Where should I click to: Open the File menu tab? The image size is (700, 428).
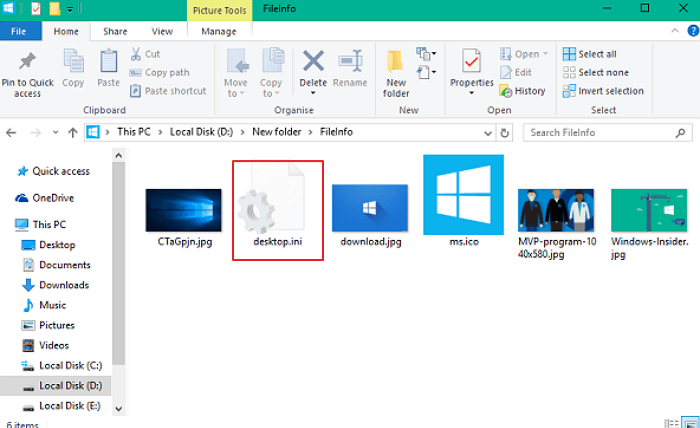(19, 31)
